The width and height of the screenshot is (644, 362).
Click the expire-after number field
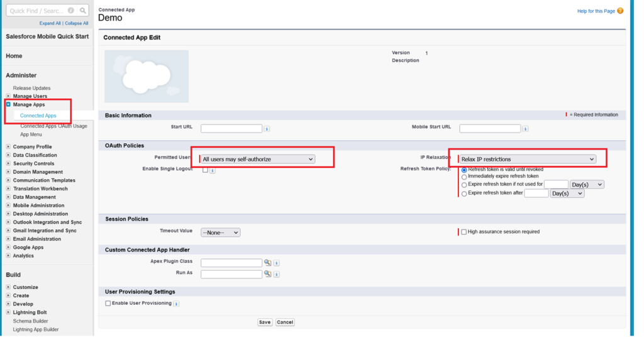click(x=536, y=194)
